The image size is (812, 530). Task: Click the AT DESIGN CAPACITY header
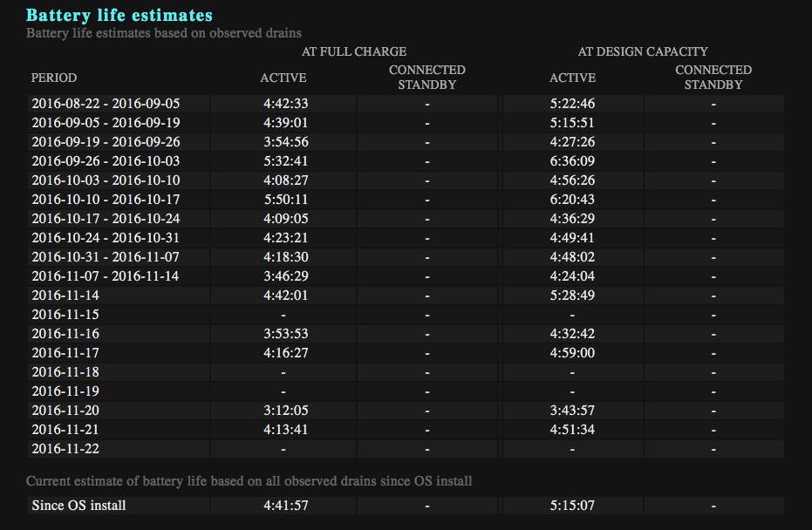point(643,51)
